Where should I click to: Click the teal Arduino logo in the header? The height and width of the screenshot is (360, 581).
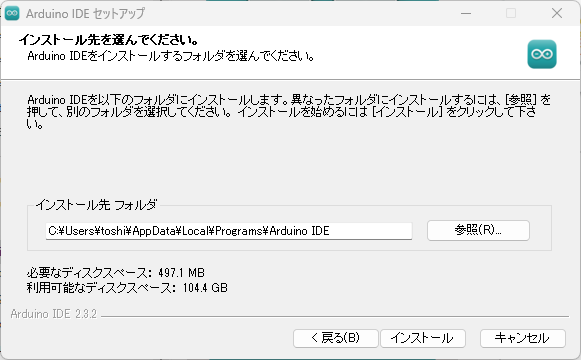tap(542, 54)
